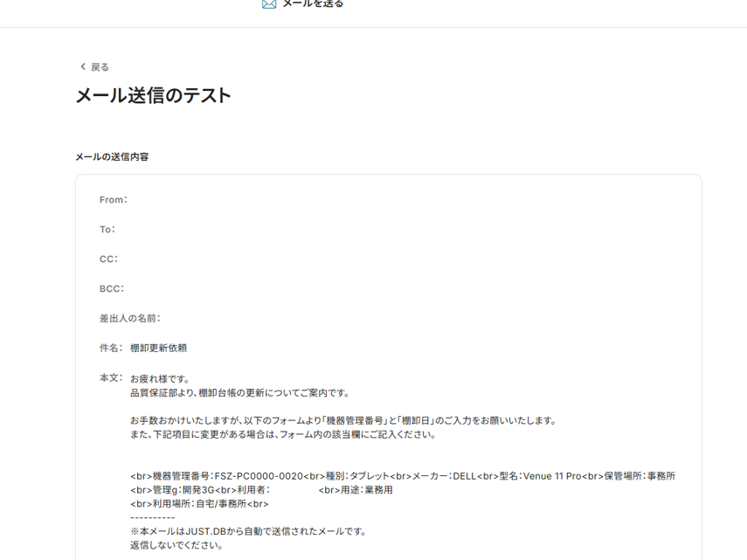Click the line starting with お手数おかけいたしますが
Screen dimensions: 747x560
pos(343,420)
